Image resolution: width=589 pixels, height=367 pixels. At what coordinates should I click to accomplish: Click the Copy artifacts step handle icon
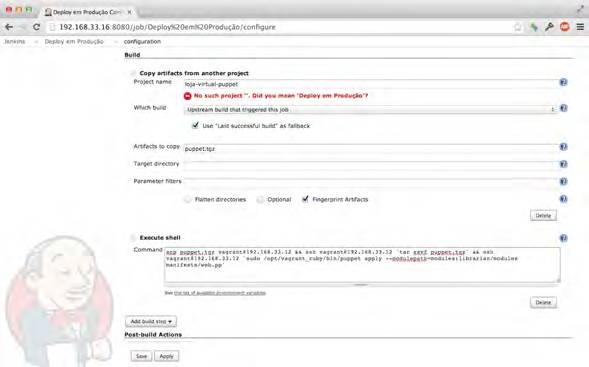pyautogui.click(x=133, y=73)
